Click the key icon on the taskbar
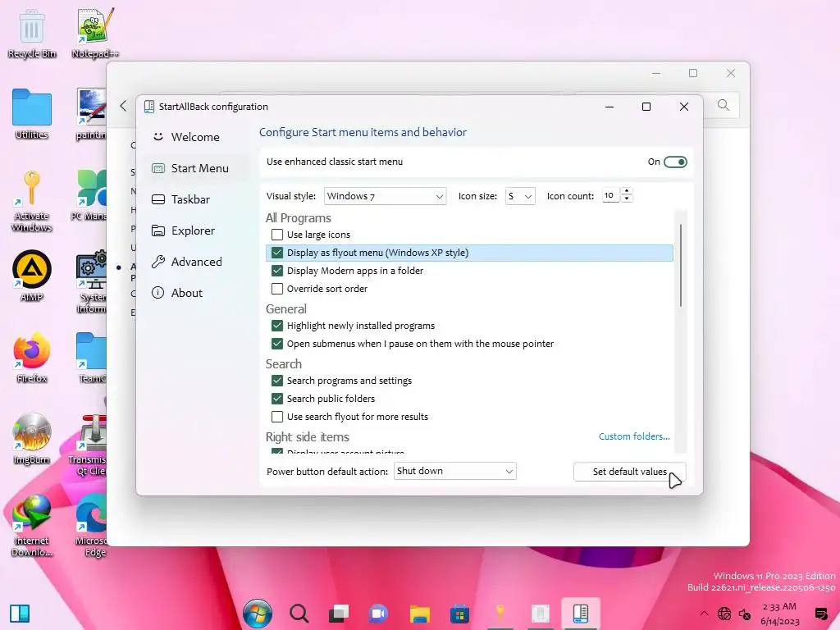Screen dimensions: 840x630 pos(500,613)
